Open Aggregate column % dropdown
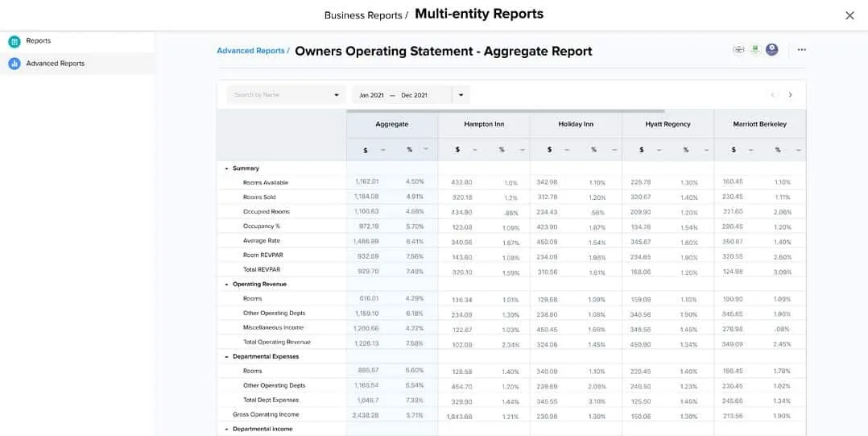This screenshot has width=868, height=436. [x=426, y=149]
